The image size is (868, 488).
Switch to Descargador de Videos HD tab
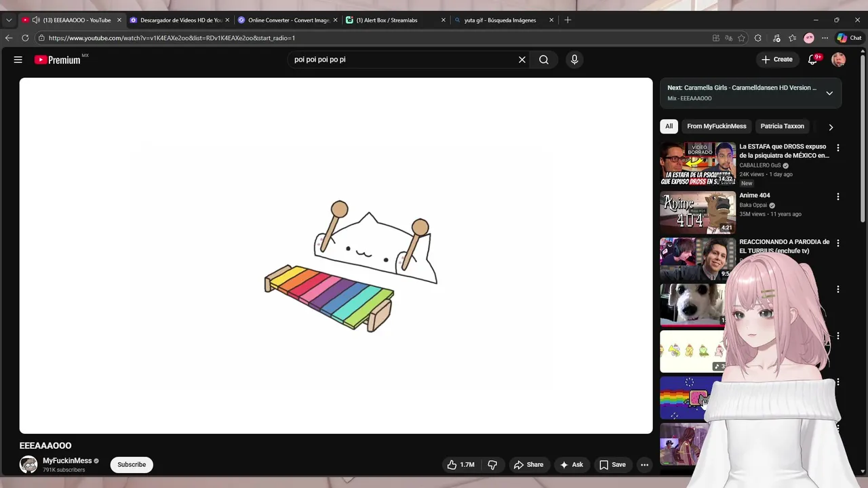coord(181,20)
